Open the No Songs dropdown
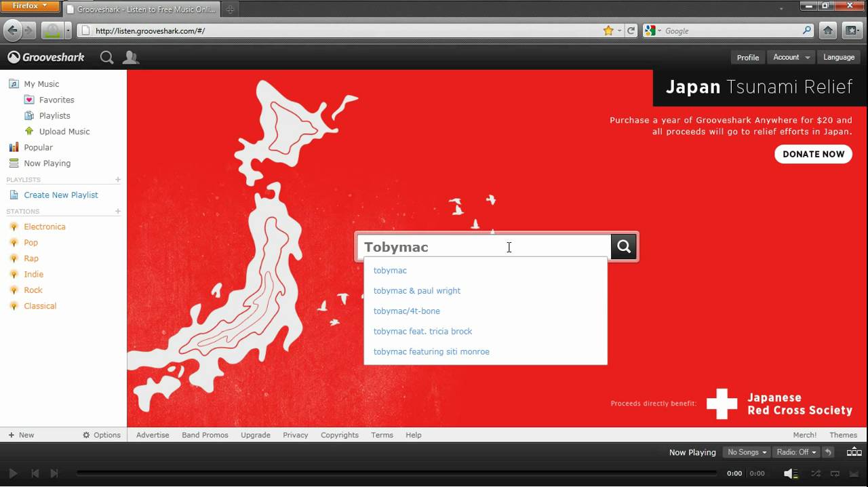 tap(747, 452)
